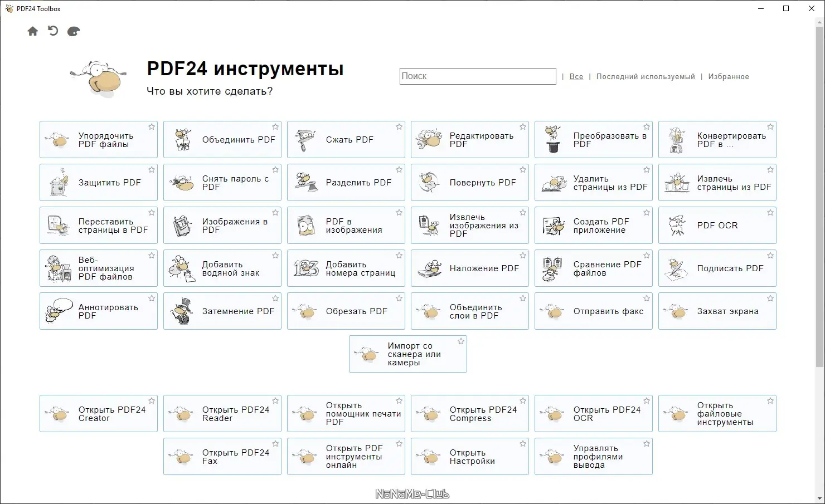This screenshot has height=504, width=825.
Task: Click the Удалить страницы из PDF icon
Action: [554, 183]
